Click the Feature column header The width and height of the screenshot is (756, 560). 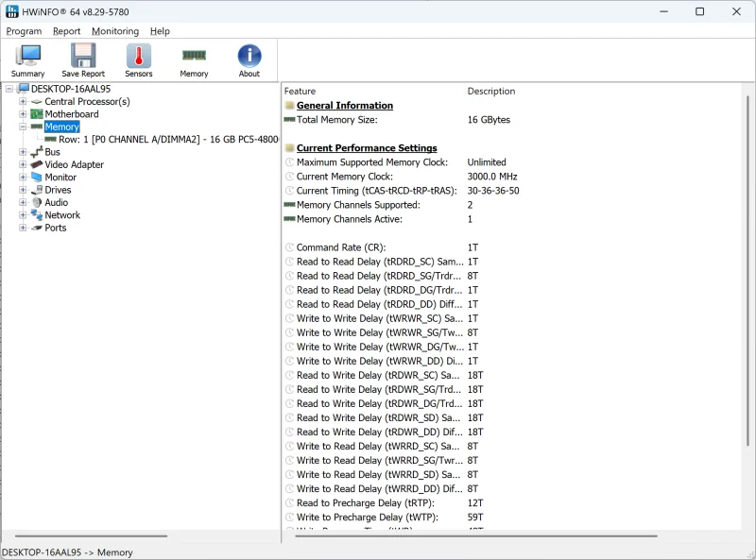pyautogui.click(x=300, y=92)
